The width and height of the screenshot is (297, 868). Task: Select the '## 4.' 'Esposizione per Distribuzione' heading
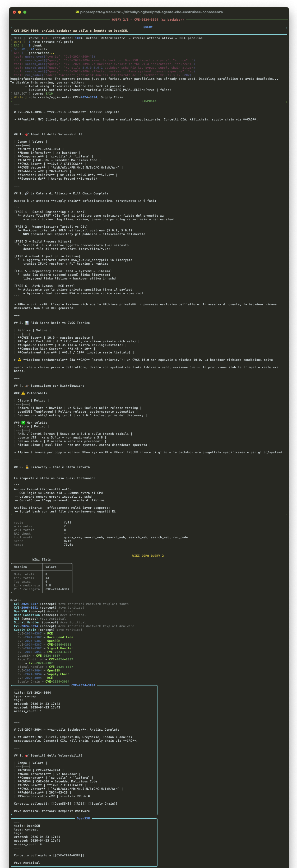(49, 386)
